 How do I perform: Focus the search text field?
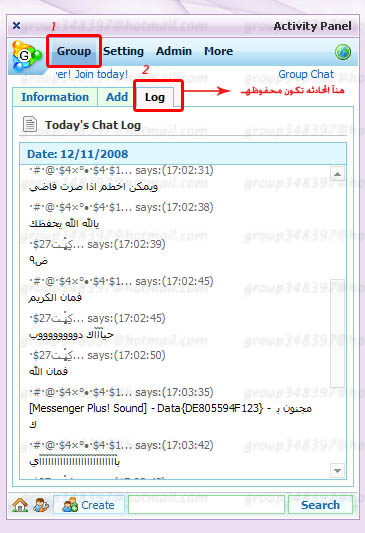pyautogui.click(x=206, y=505)
